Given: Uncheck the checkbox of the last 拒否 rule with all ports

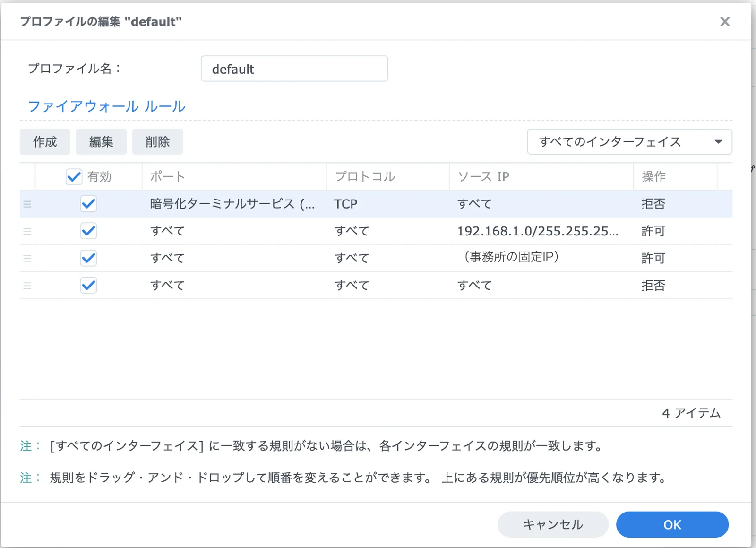Looking at the screenshot, I should [x=88, y=286].
